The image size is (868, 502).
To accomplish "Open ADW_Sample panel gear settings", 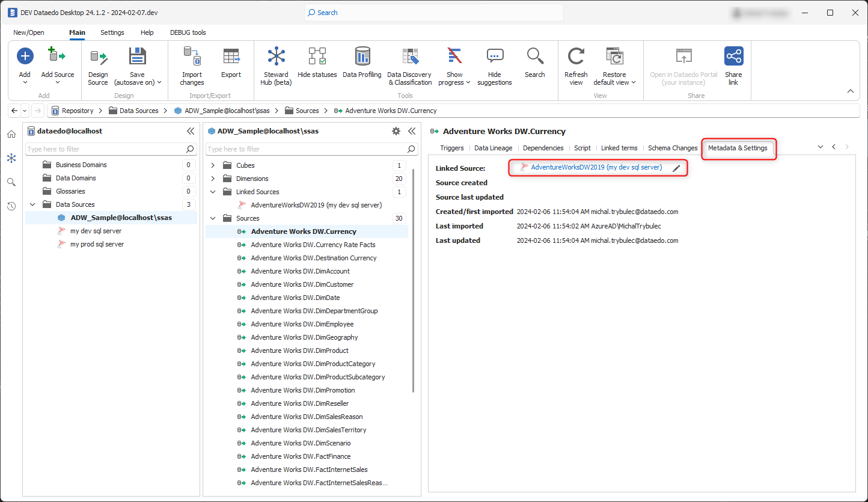I will coord(396,131).
